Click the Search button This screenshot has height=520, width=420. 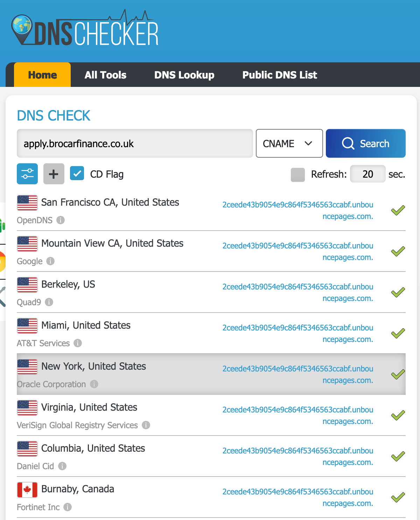[x=366, y=143]
